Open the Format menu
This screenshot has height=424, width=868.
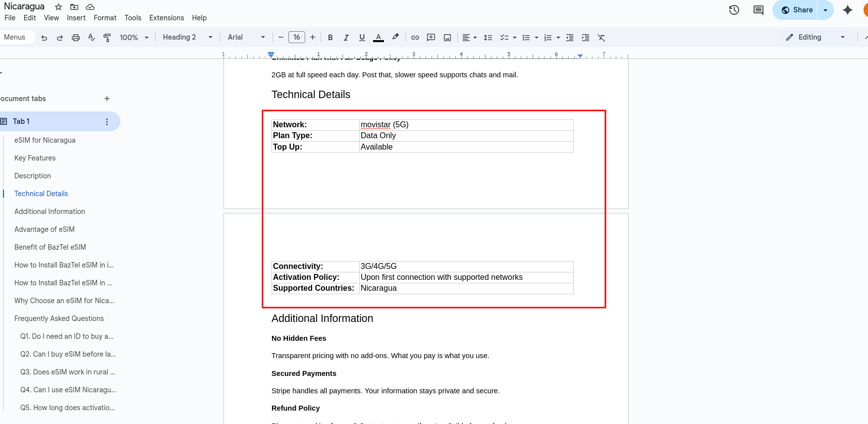(105, 18)
